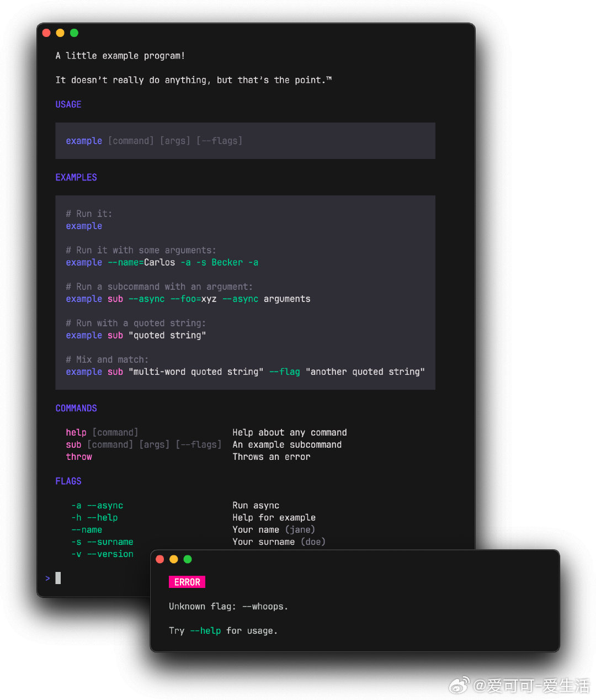Click the '# Run it:' comment
Image resolution: width=596 pixels, height=700 pixels.
point(89,214)
